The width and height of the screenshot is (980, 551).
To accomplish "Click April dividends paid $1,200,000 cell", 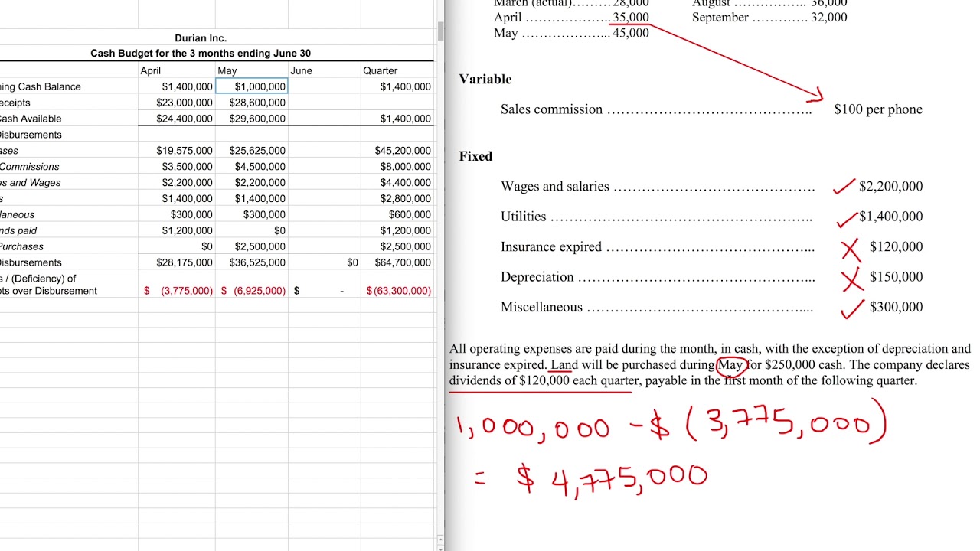I will tap(177, 230).
